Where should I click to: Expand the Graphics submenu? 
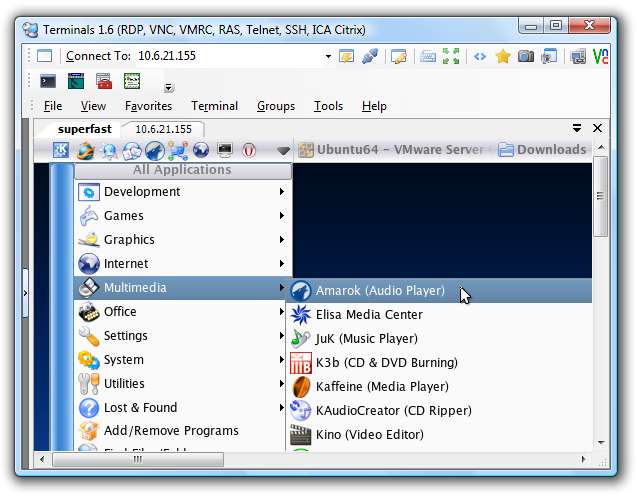tap(183, 240)
